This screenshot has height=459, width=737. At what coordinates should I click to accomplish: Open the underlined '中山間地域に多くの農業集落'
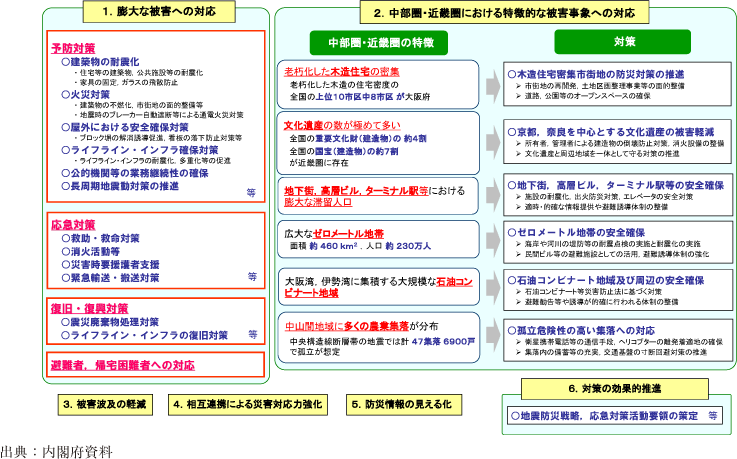[347, 326]
